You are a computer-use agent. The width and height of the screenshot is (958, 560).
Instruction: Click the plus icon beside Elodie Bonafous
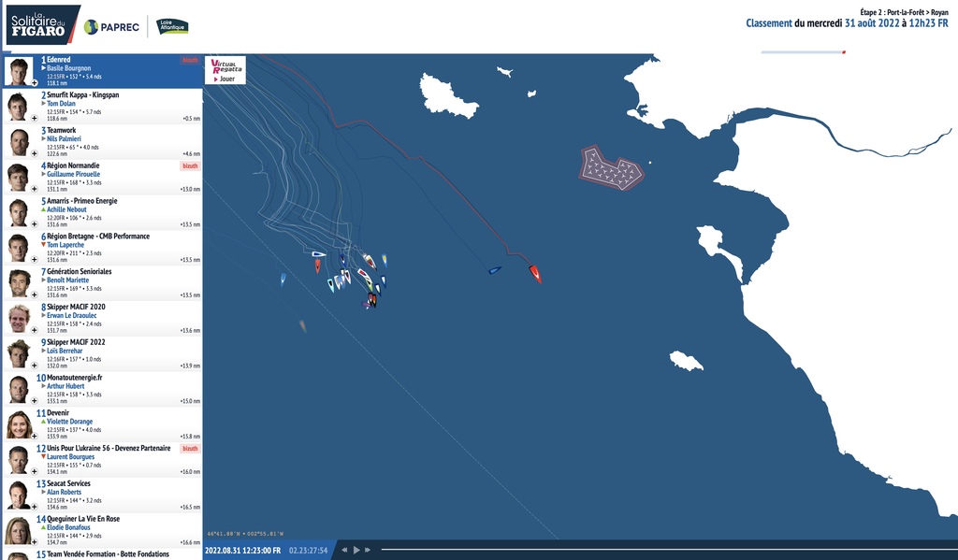(x=35, y=542)
